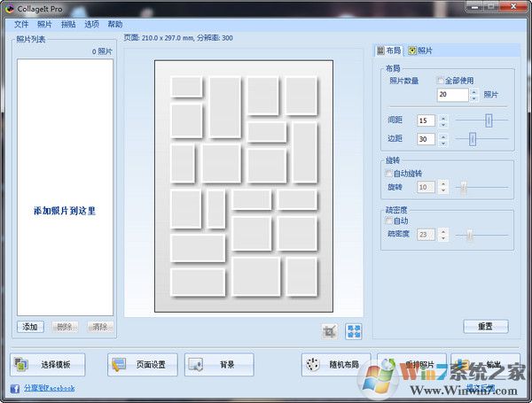Click the 删除 button under photo list
The height and width of the screenshot is (403, 532).
pyautogui.click(x=65, y=327)
